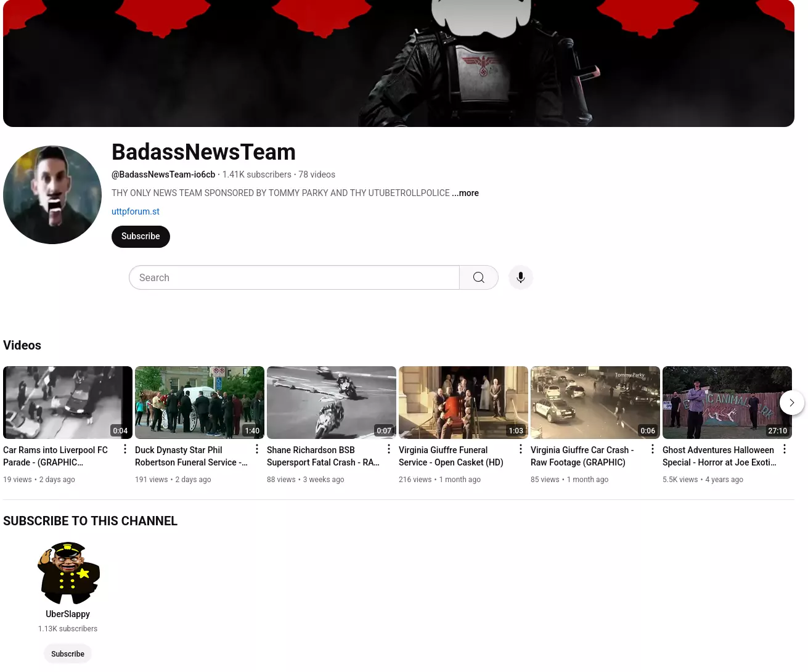Viewport: 808px width, 672px height.
Task: Open 'Duck Dynasty Star Phil Robertson' title
Action: pyautogui.click(x=191, y=456)
